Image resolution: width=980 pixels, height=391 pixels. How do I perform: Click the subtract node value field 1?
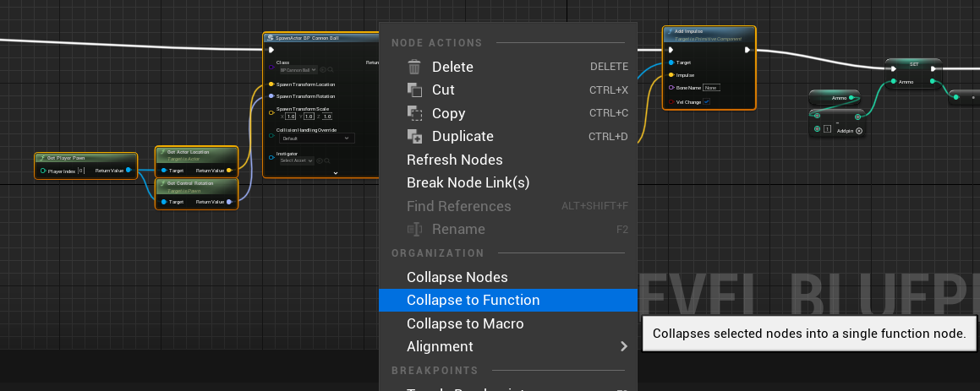[828, 129]
